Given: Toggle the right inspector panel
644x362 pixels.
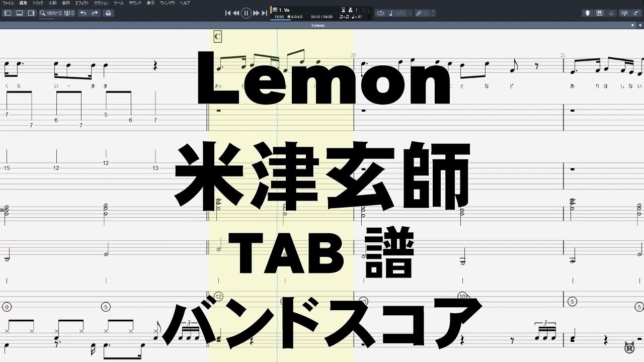Looking at the screenshot, I should 31,13.
